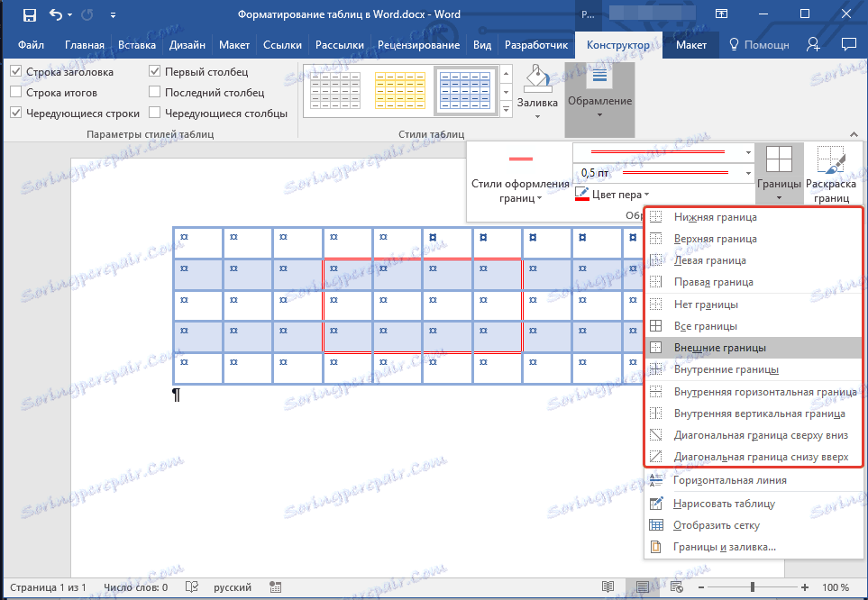The width and height of the screenshot is (868, 600).
Task: Toggle Строка итогов checkbox
Action: point(16,92)
